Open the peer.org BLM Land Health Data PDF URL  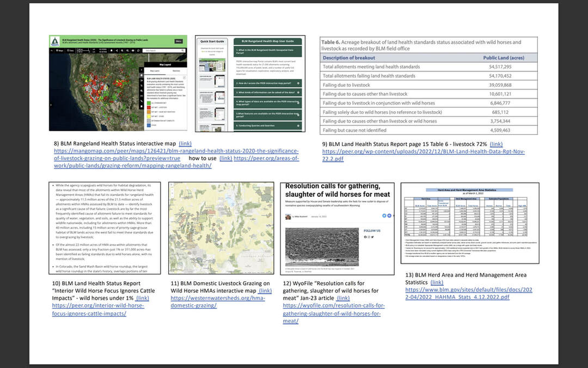click(x=423, y=152)
